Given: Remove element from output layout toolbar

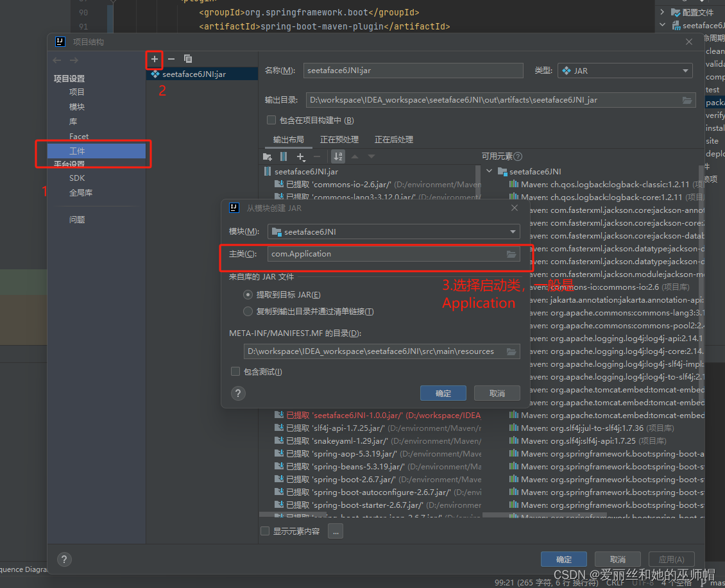Looking at the screenshot, I should pyautogui.click(x=317, y=156).
